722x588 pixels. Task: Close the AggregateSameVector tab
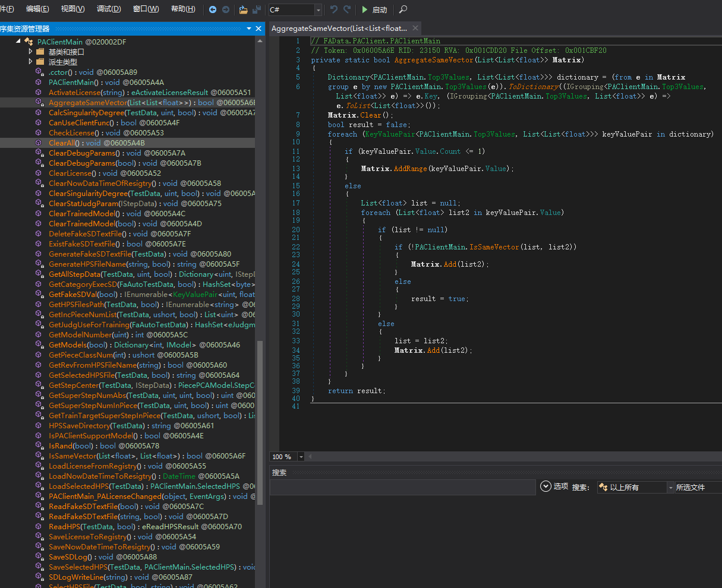(415, 28)
